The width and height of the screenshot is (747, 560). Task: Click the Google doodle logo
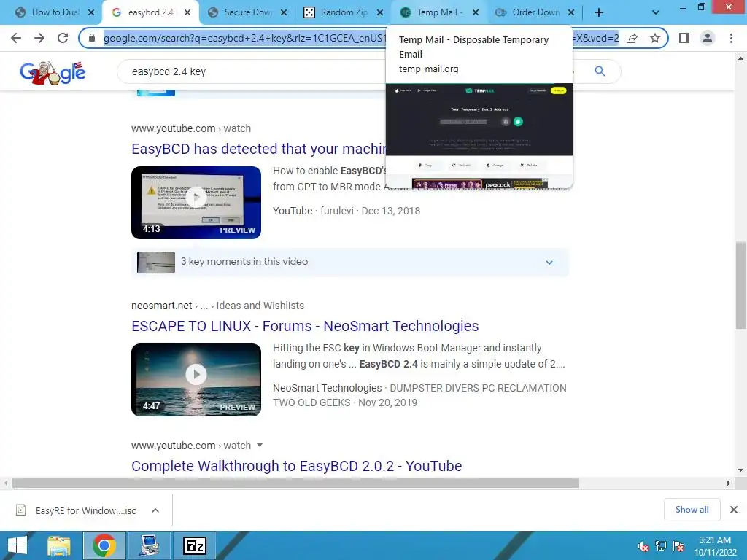[53, 72]
